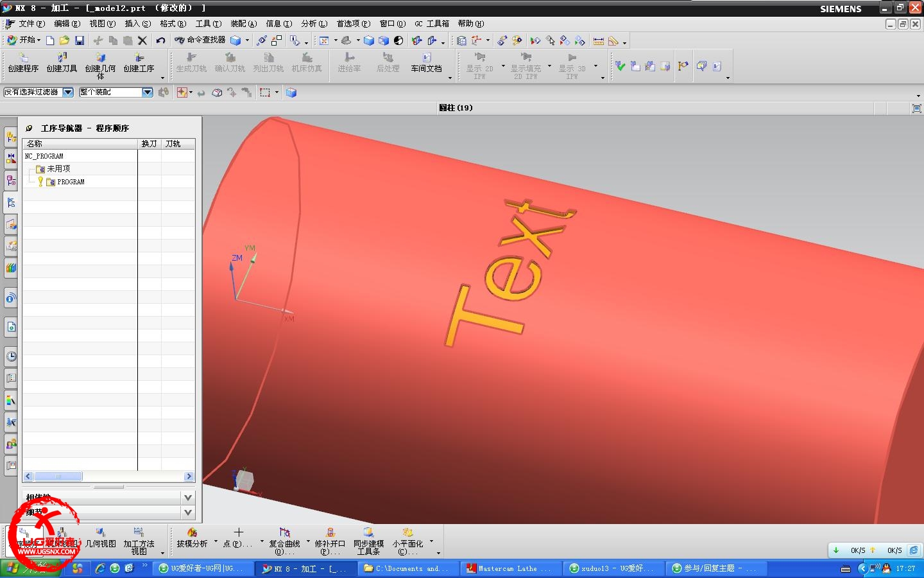
Task: Open 修补开口 patch openings tool
Action: coord(330,541)
